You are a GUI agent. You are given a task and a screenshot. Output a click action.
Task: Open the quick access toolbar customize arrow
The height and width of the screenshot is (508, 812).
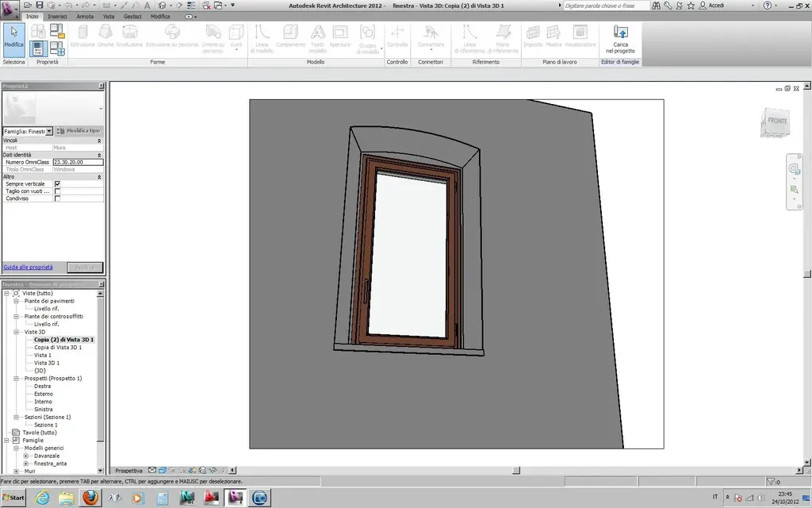point(232,6)
